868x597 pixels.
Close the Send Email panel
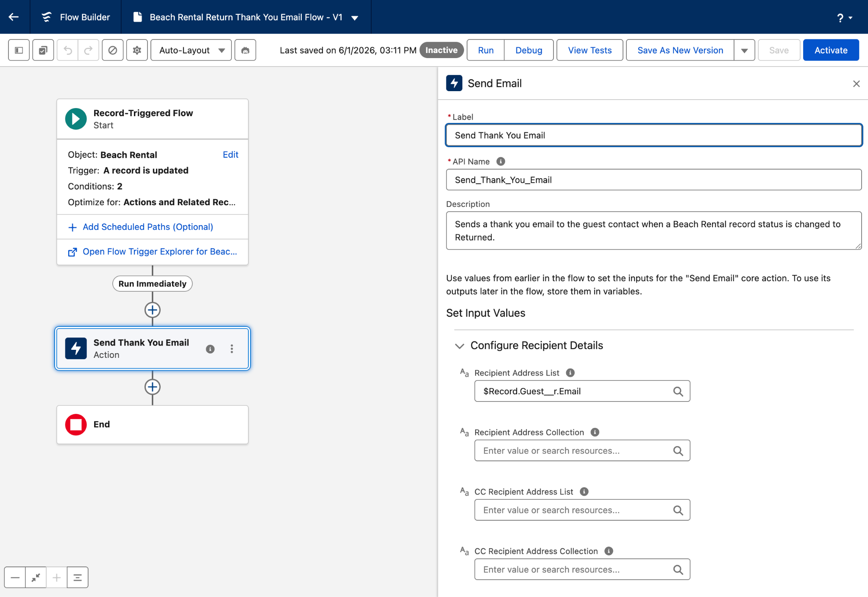(x=856, y=84)
